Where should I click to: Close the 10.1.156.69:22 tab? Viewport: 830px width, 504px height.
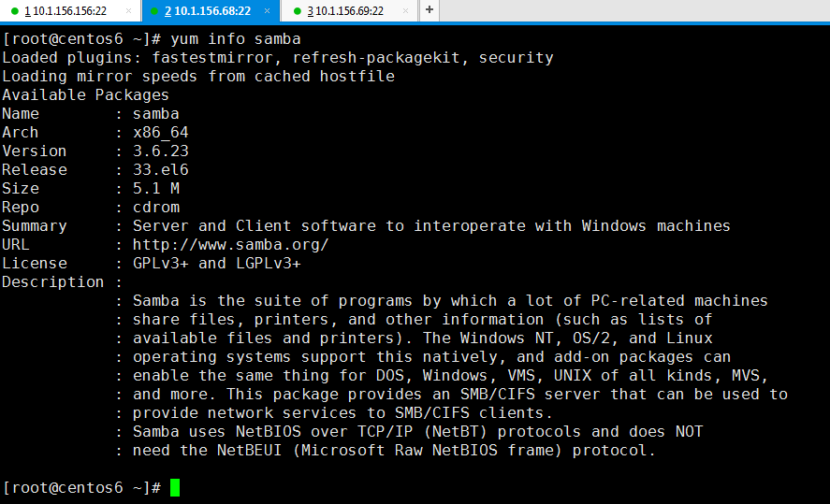pos(405,11)
